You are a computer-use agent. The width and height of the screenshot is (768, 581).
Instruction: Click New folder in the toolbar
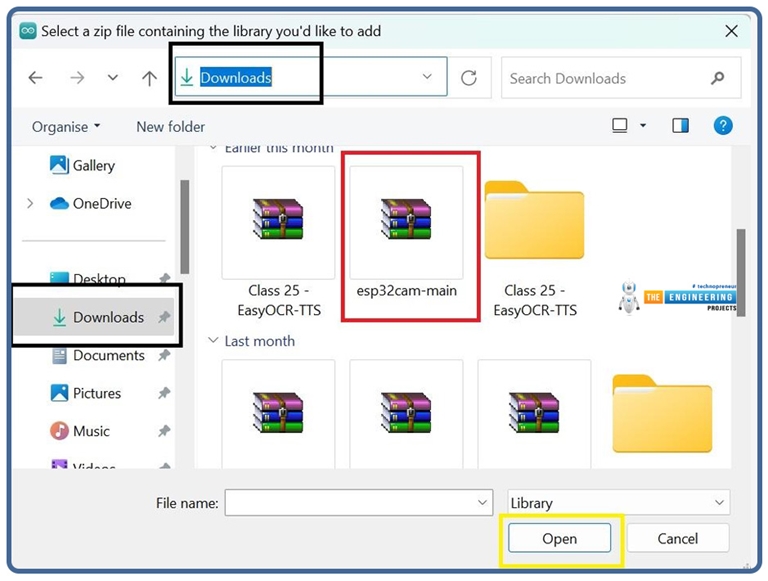click(170, 127)
